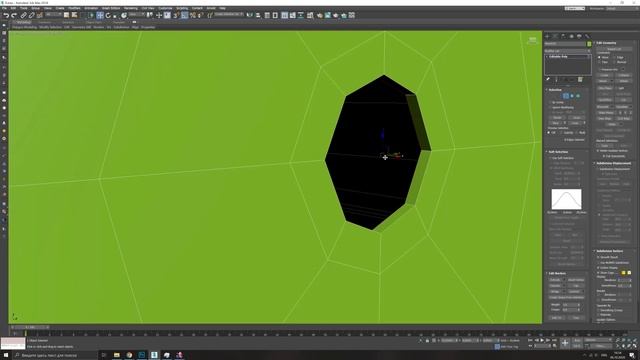
Task: Collapse the Selection rollout
Action: click(x=555, y=90)
